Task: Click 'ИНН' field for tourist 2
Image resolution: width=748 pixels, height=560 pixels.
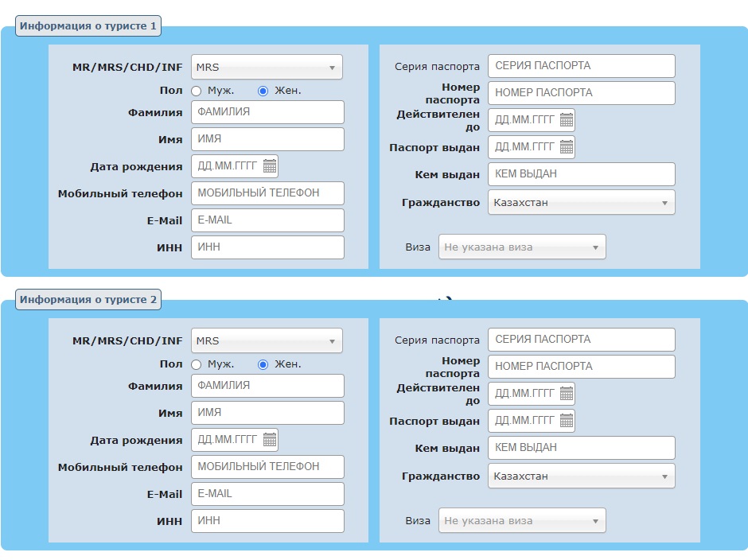Action: [x=267, y=521]
